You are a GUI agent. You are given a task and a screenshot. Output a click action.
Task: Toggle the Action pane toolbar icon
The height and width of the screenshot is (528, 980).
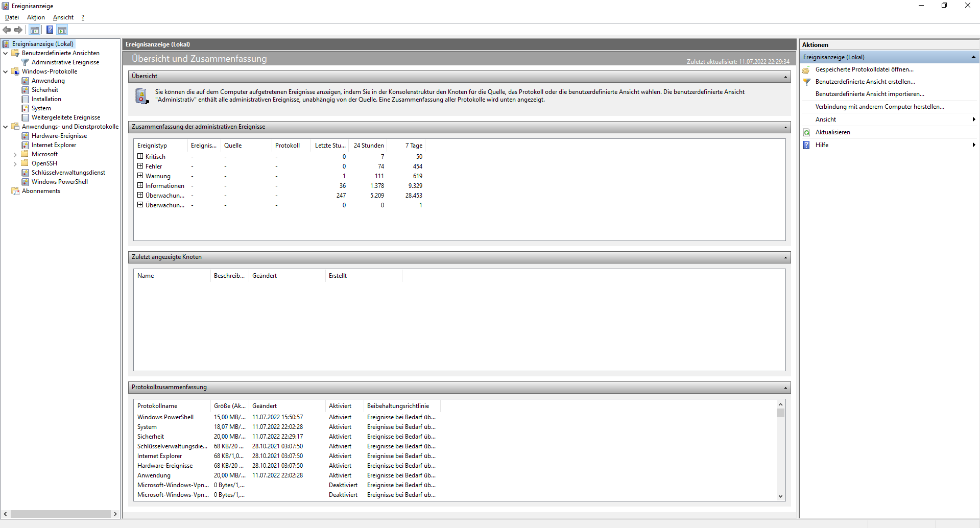pos(62,30)
